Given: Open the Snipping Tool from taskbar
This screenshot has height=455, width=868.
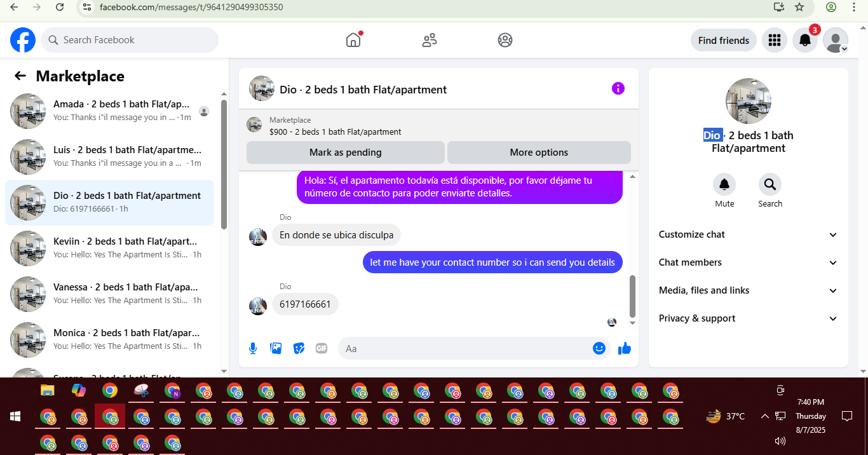Looking at the screenshot, I should pos(141,390).
